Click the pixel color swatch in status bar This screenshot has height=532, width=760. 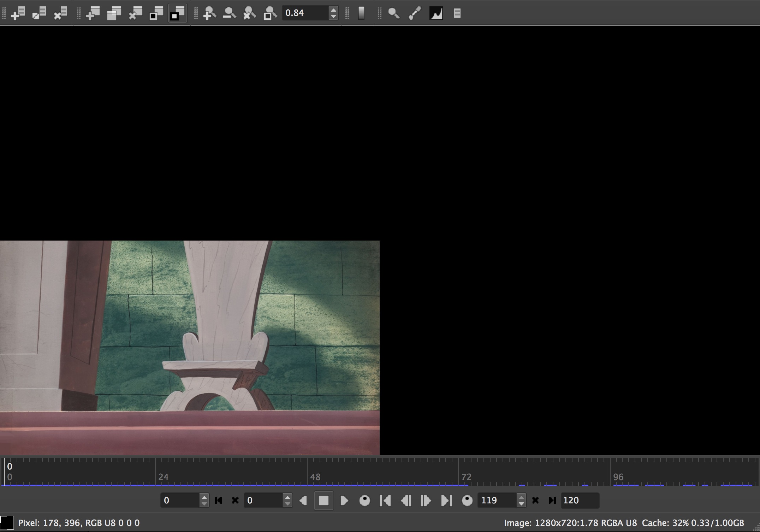(7, 522)
